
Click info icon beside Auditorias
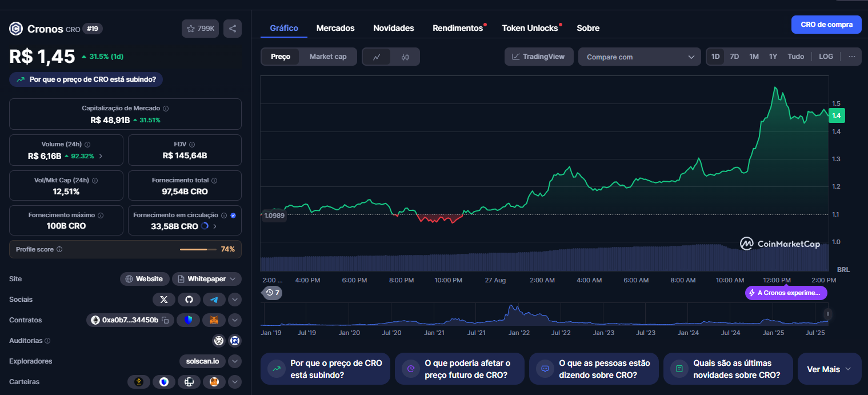point(47,341)
